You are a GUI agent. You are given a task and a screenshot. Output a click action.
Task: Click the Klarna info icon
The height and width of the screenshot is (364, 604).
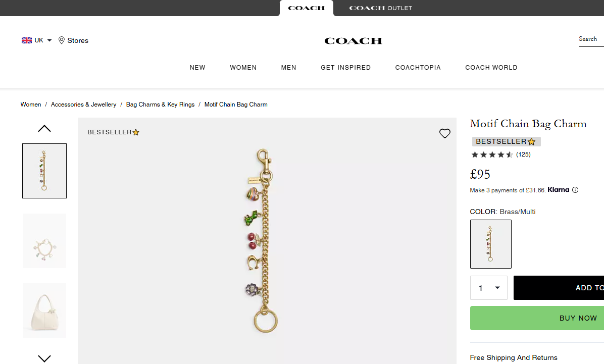coord(575,190)
